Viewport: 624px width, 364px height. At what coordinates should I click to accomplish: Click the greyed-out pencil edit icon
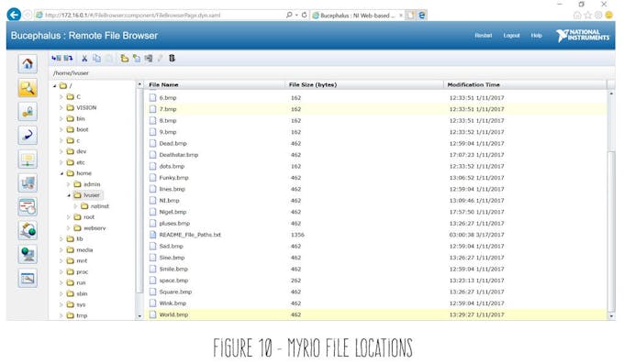click(160, 59)
